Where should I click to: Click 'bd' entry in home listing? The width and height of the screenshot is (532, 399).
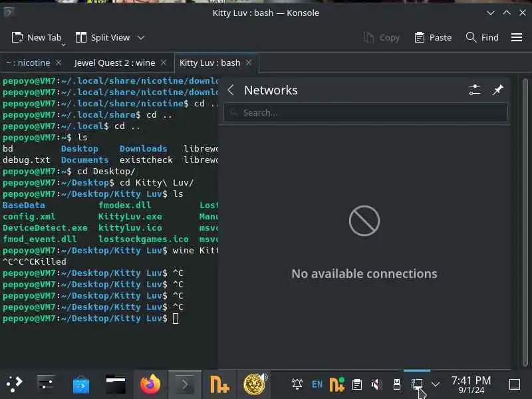pos(8,148)
